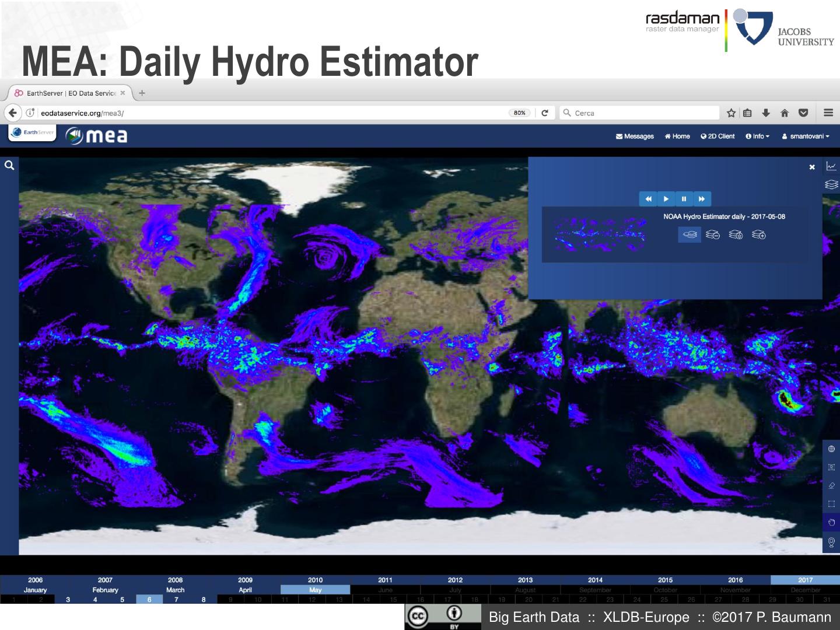Select year 2012 on the timeline
The width and height of the screenshot is (840, 630).
(455, 580)
